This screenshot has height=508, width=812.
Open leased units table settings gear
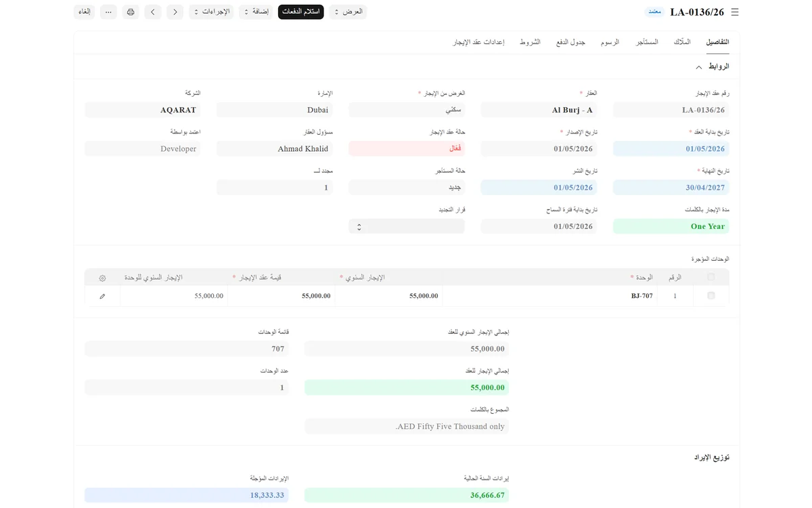pyautogui.click(x=102, y=278)
